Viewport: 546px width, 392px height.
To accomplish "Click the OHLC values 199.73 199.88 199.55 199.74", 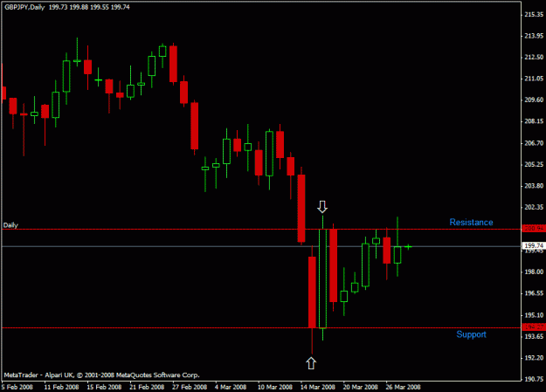I will (x=89, y=7).
